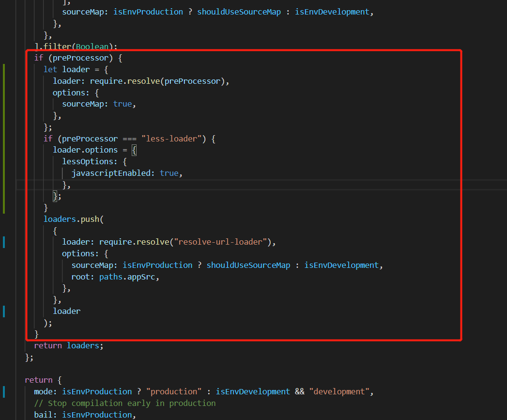Click "isEnvProduction" on the bail line
The width and height of the screenshot is (507, 420).
(97, 415)
